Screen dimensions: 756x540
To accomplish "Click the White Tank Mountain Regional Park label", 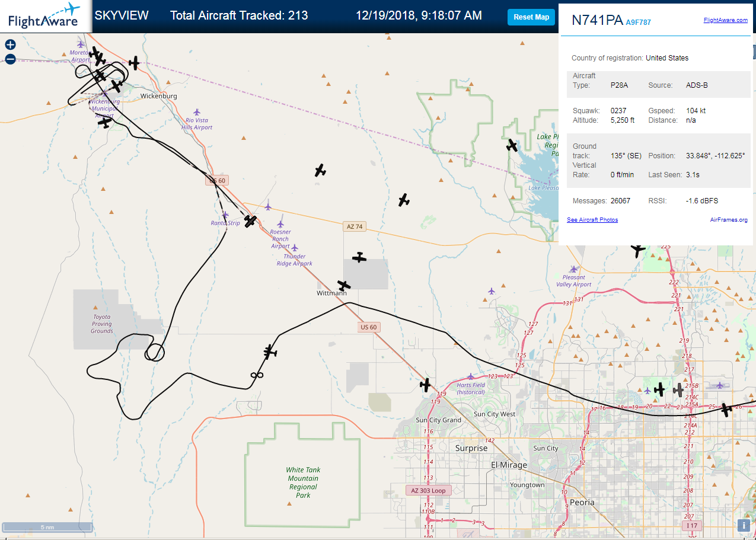I will pos(303,483).
